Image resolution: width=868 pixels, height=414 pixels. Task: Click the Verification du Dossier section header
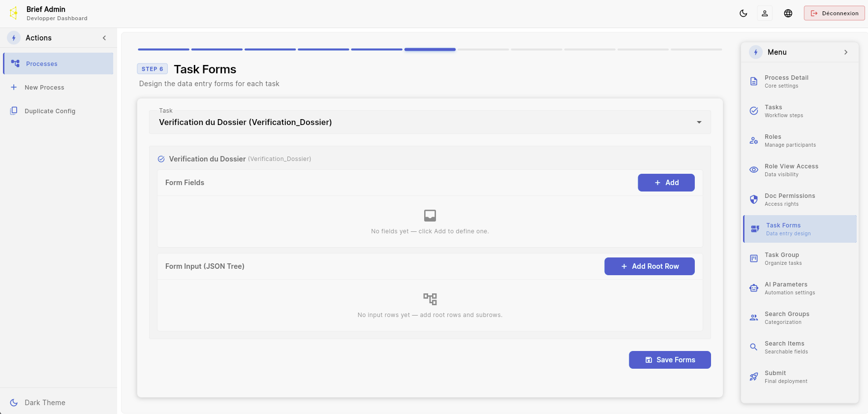[x=234, y=159]
